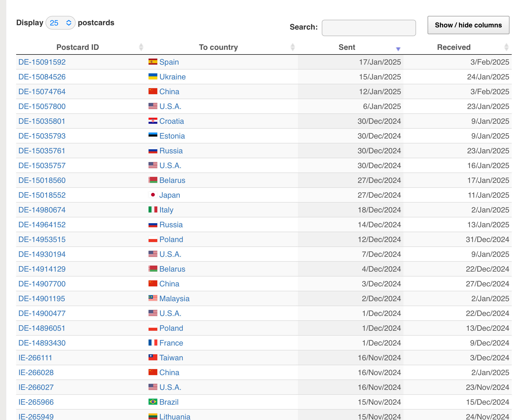Image resolution: width=515 pixels, height=420 pixels.
Task: Open postcard DE-15035801
Action: 42,121
